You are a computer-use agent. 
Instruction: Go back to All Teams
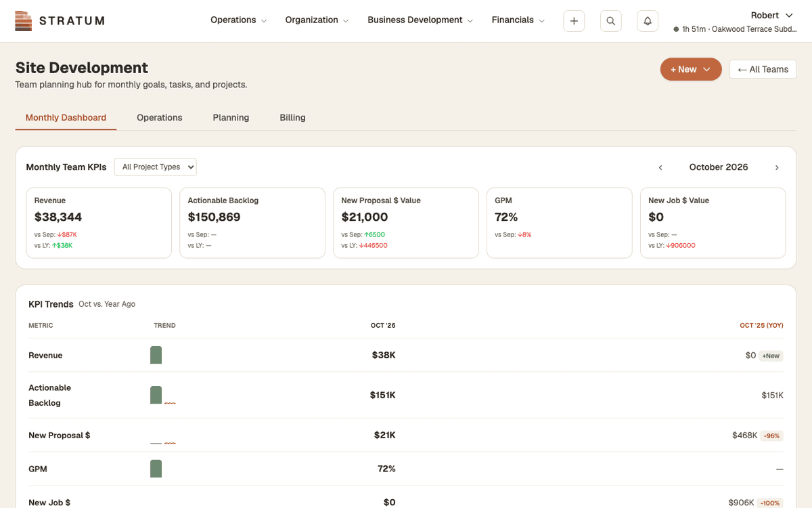[763, 69]
